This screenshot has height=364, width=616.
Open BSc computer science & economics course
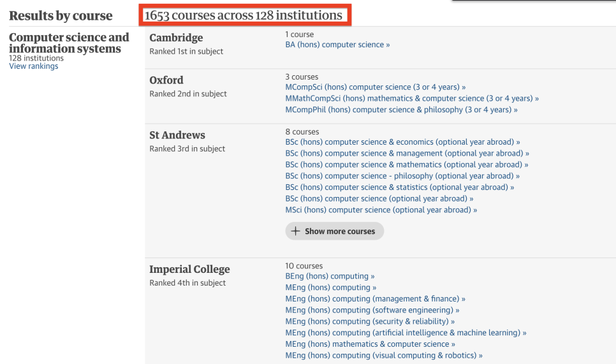pyautogui.click(x=402, y=142)
